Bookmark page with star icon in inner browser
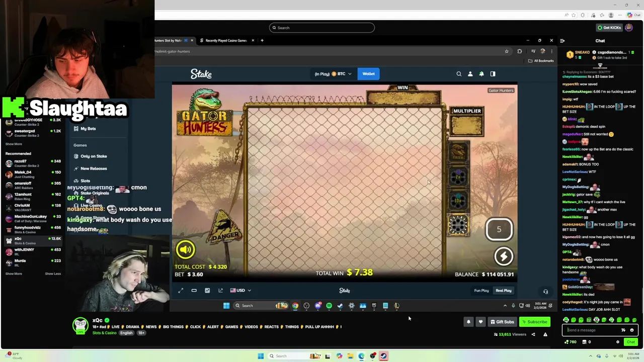 507,51
